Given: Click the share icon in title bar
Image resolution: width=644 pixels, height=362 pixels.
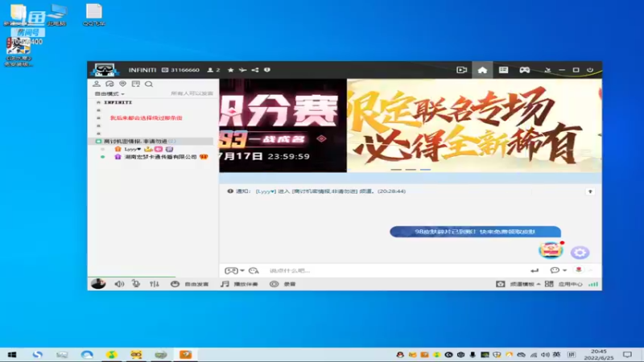Looking at the screenshot, I should click(255, 70).
